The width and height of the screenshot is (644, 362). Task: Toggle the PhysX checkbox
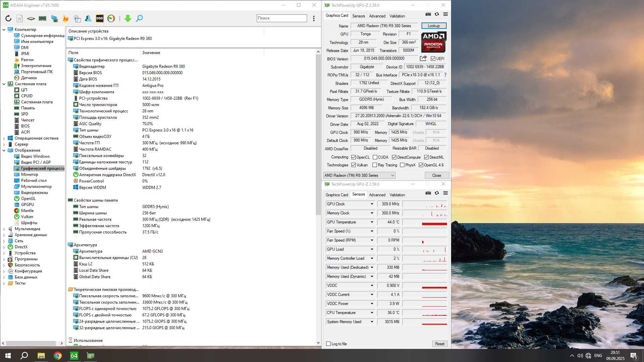pyautogui.click(x=402, y=165)
